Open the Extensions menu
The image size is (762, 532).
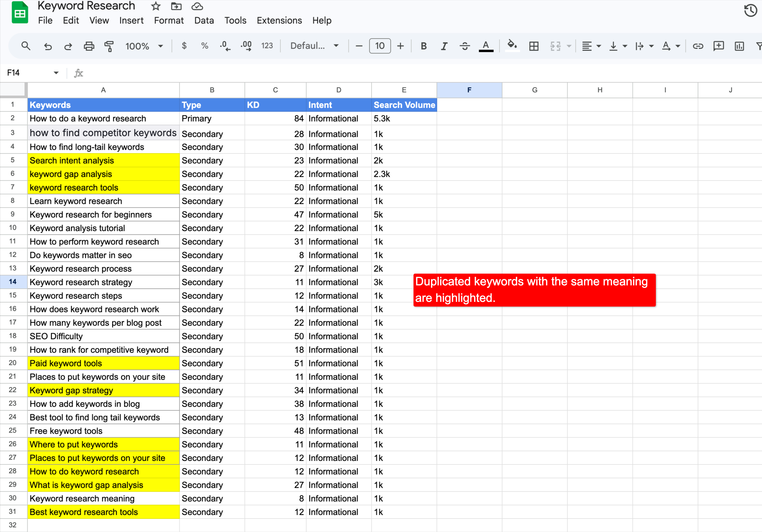coord(279,20)
